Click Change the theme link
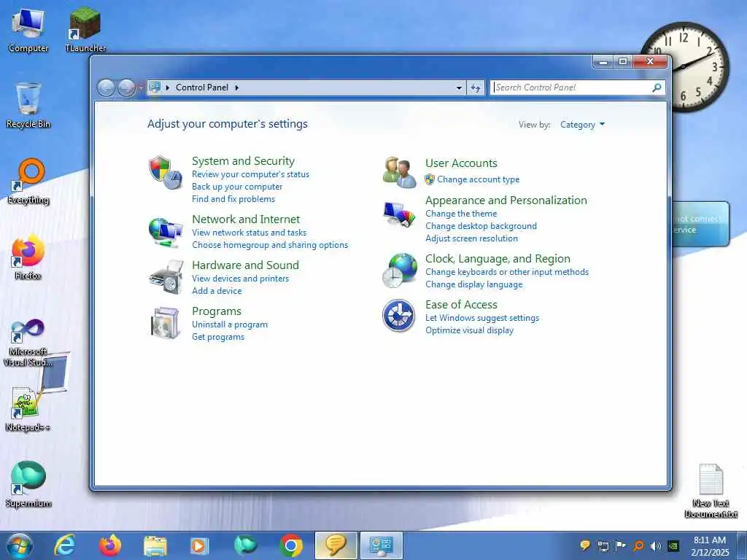 pos(461,214)
